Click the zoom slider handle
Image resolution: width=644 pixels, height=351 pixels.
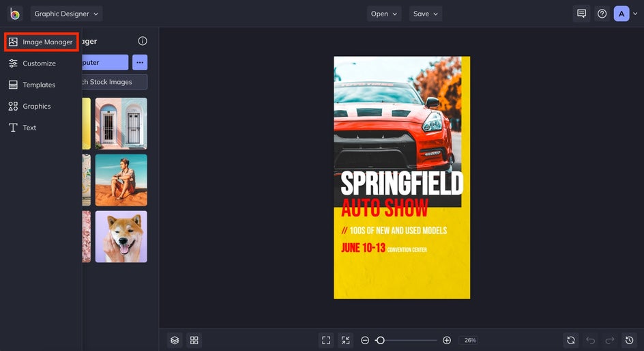coord(380,340)
